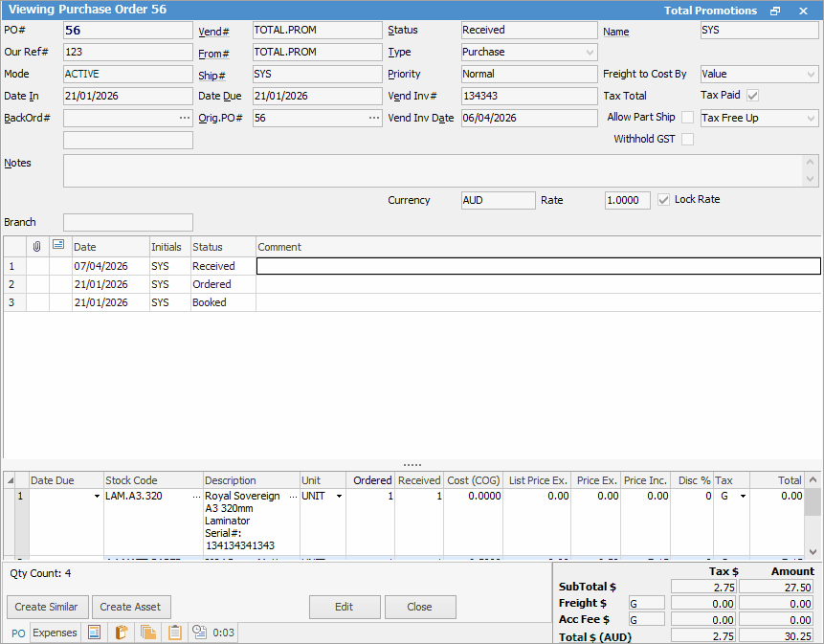Image resolution: width=824 pixels, height=644 pixels.
Task: Click the Vend Inv# field showing 134343
Action: [x=529, y=96]
